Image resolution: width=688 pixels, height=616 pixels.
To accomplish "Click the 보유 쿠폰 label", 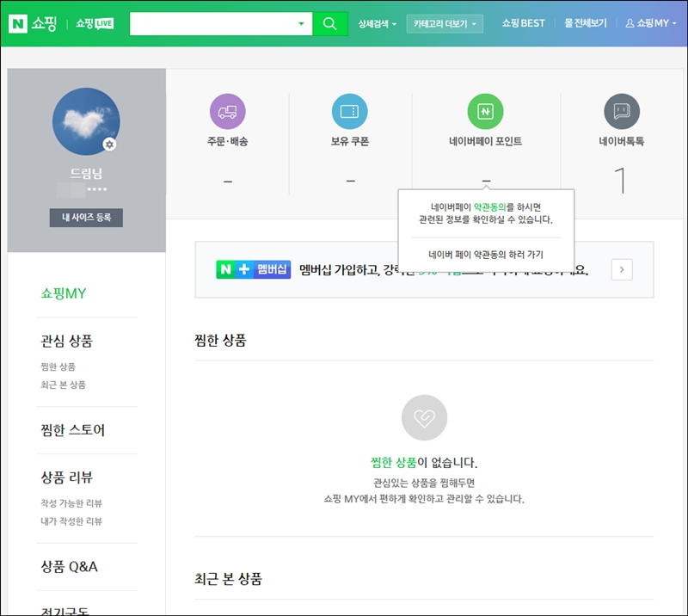I will (350, 141).
